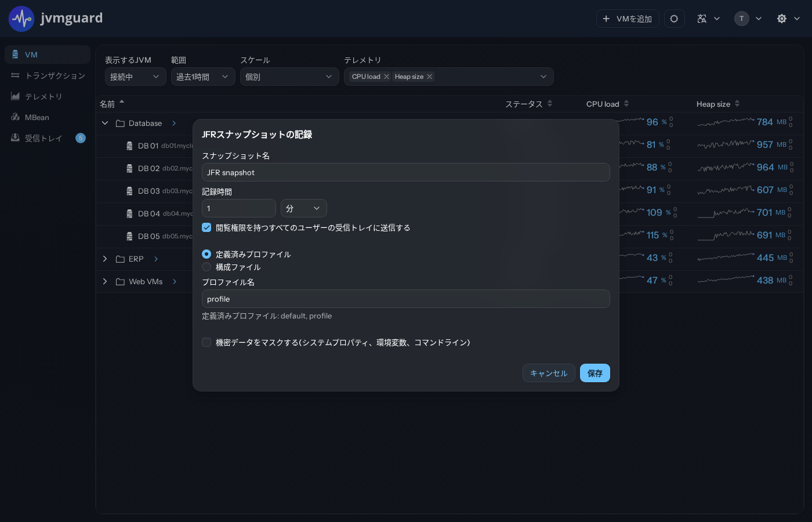
Task: Expand the Web VMs group
Action: [105, 281]
